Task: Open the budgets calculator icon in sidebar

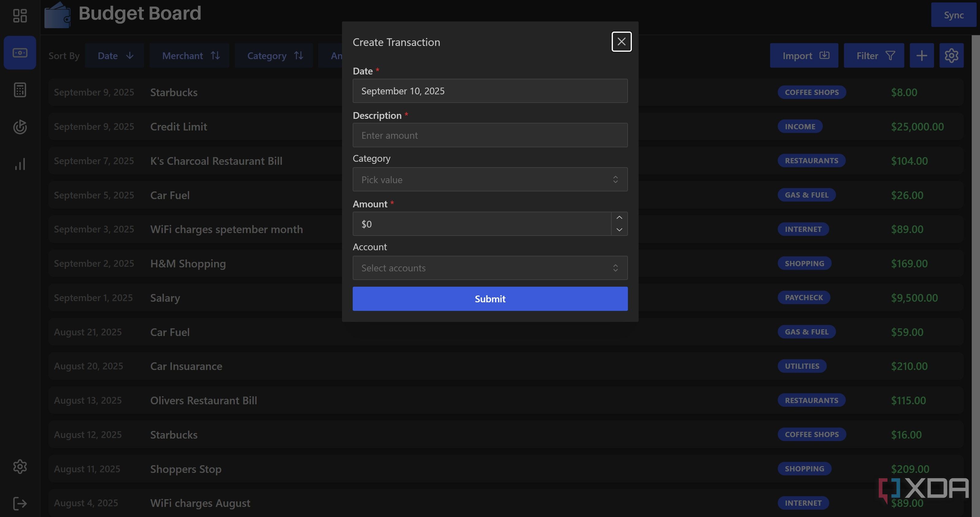Action: (20, 90)
